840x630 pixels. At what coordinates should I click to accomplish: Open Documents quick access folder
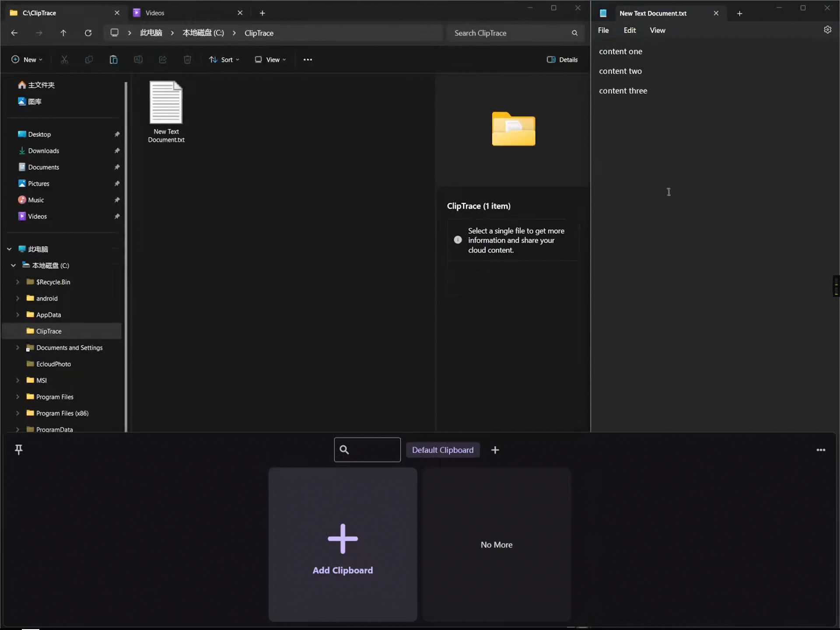coord(44,167)
